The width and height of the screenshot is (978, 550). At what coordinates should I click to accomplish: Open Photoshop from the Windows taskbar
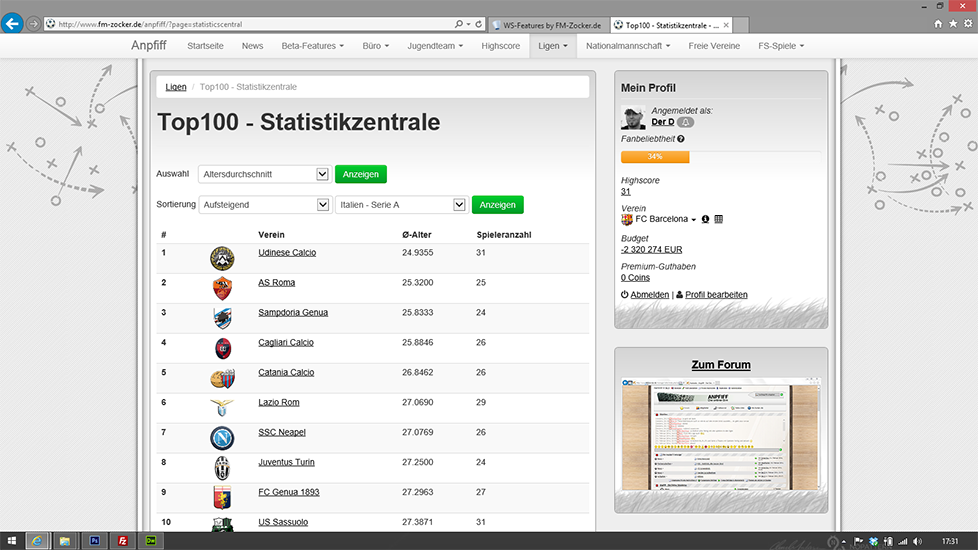click(94, 541)
